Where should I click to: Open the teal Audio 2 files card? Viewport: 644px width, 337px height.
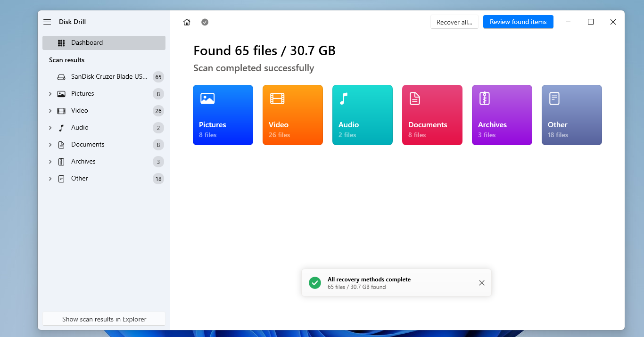point(363,115)
